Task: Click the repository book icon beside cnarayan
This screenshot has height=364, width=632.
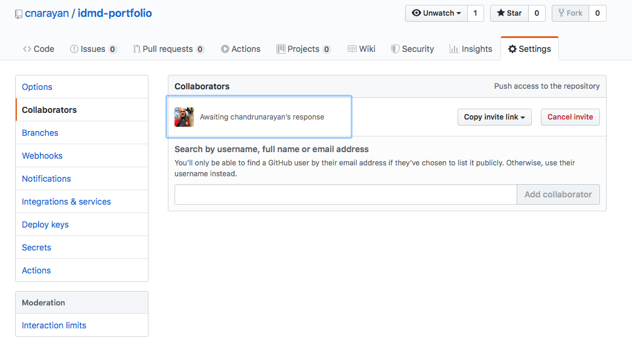Action: [x=19, y=14]
